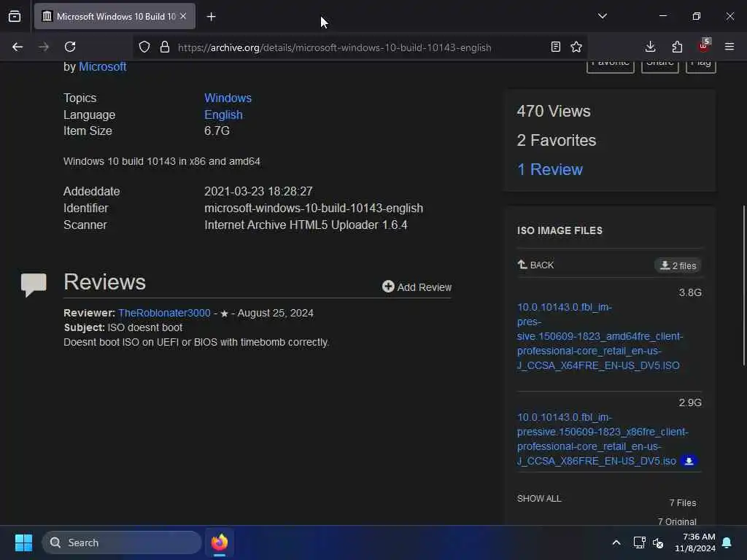Download 2 files button
Screen dimensions: 747x560
tap(678, 265)
